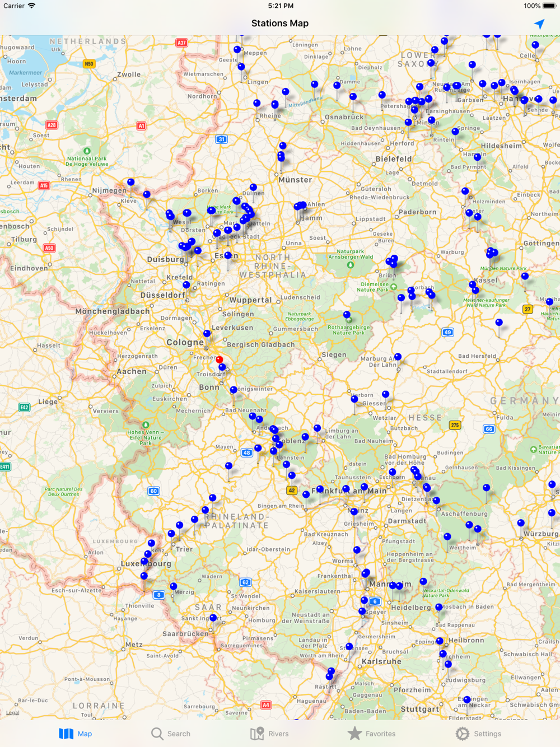Tap the blue pin near Hameln

point(477,158)
